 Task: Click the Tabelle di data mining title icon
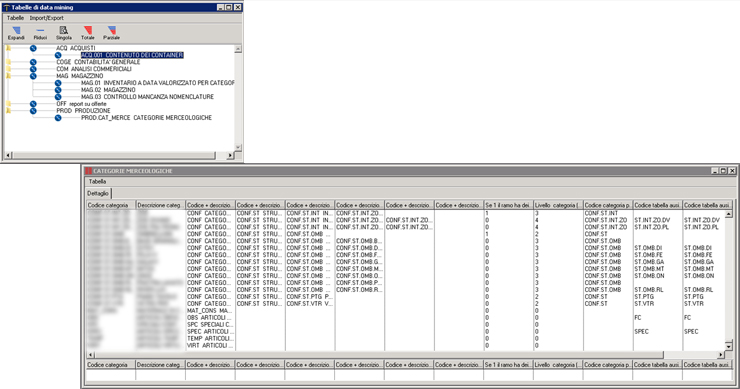(x=7, y=8)
